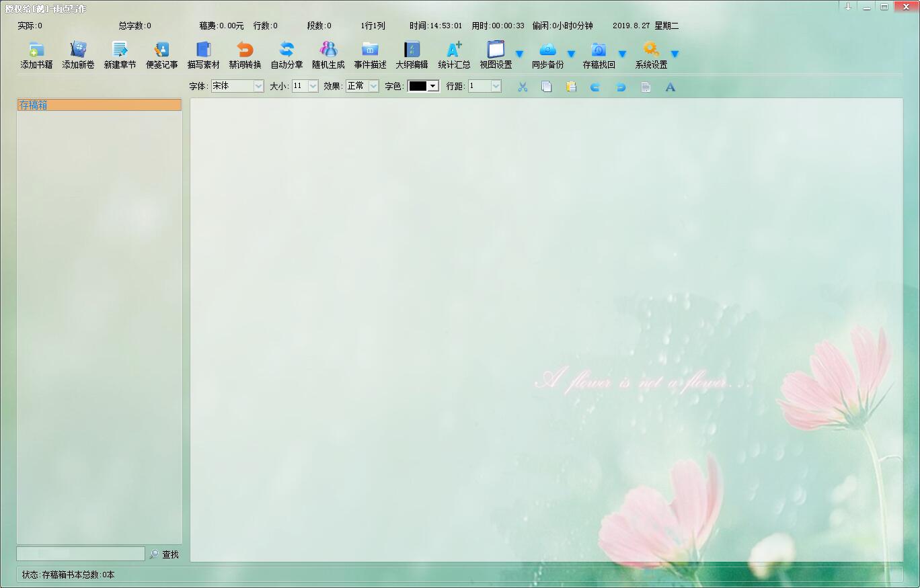Click the 添加书籍 (Add Book) icon
Viewport: 920px width, 588px height.
coord(36,50)
